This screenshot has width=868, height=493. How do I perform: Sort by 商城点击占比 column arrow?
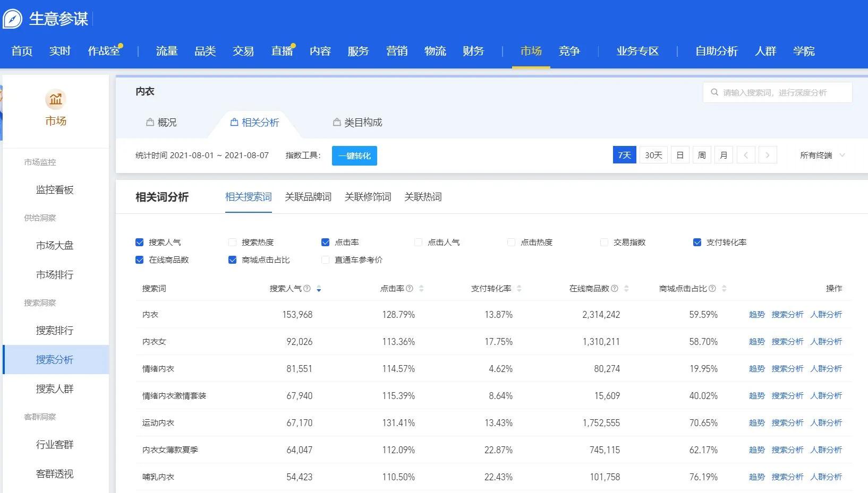(x=724, y=289)
